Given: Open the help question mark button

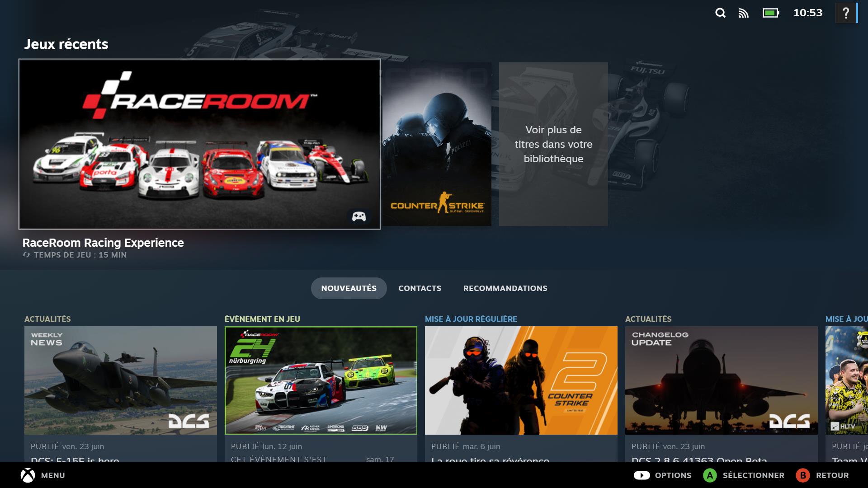Looking at the screenshot, I should click(845, 13).
